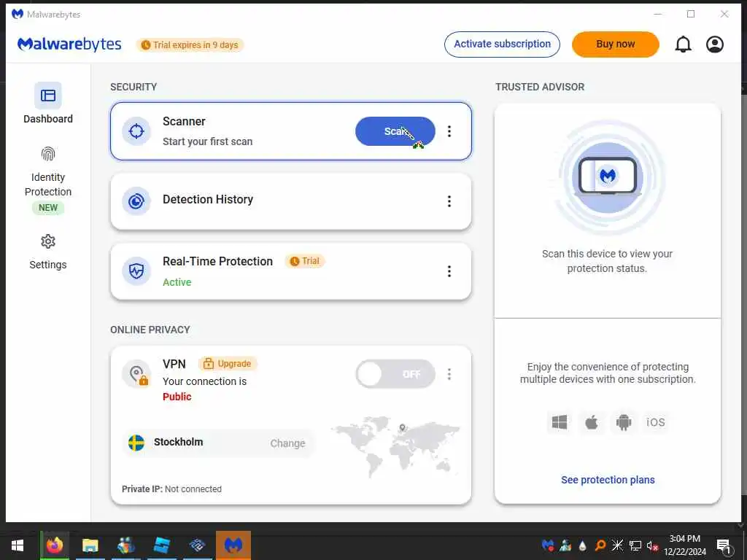This screenshot has height=560, width=747.
Task: Toggle the VPN OFF switch
Action: pyautogui.click(x=395, y=374)
